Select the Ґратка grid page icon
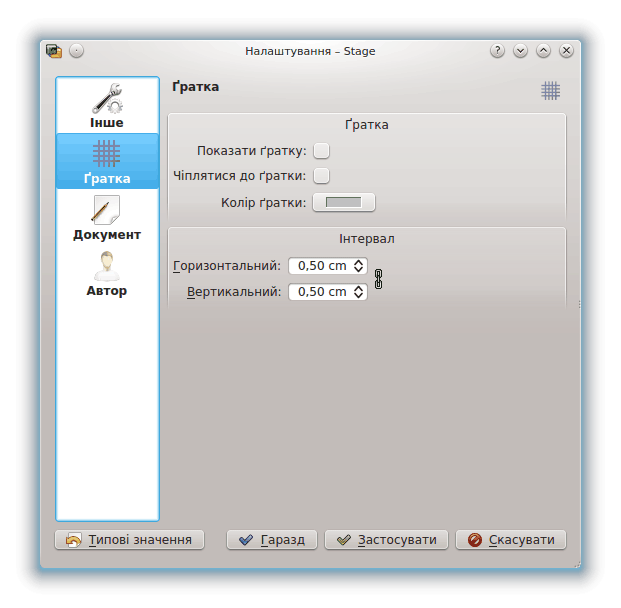 click(107, 161)
